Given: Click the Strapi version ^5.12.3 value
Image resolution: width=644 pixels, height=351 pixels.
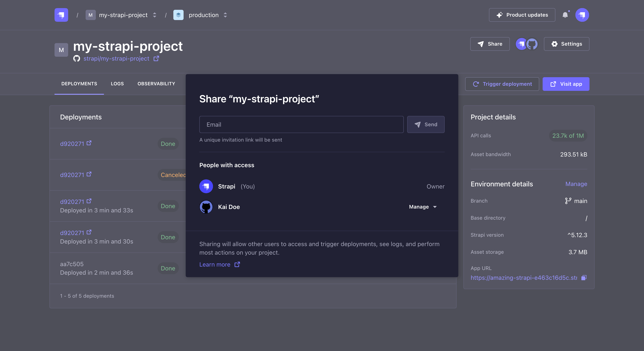Looking at the screenshot, I should 577,235.
